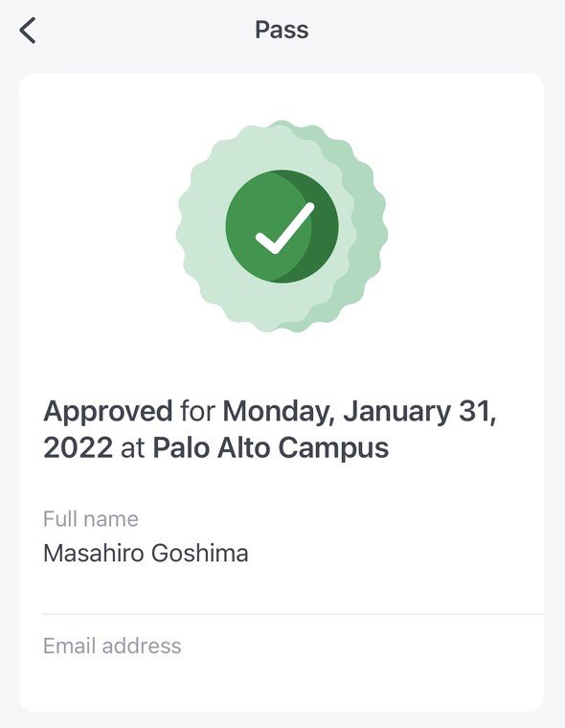Image resolution: width=565 pixels, height=728 pixels.
Task: Tap the empty email value area
Action: pyautogui.click(x=292, y=680)
